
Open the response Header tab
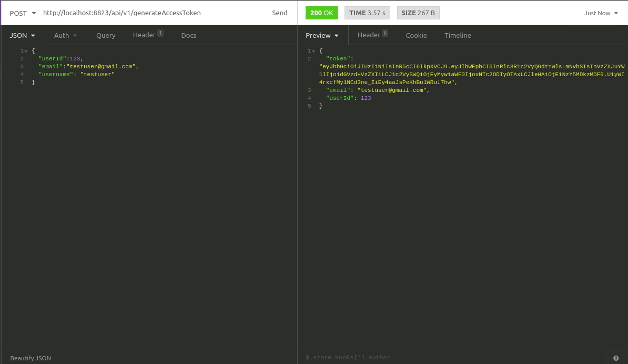coord(369,35)
